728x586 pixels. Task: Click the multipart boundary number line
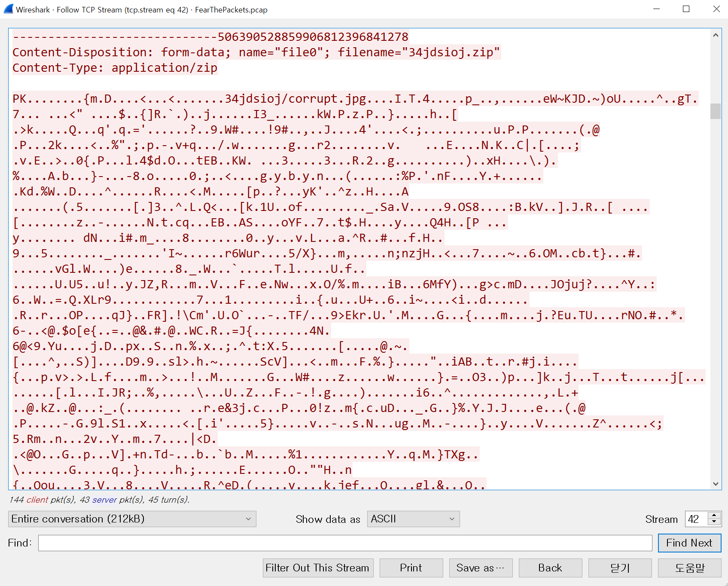coord(210,37)
